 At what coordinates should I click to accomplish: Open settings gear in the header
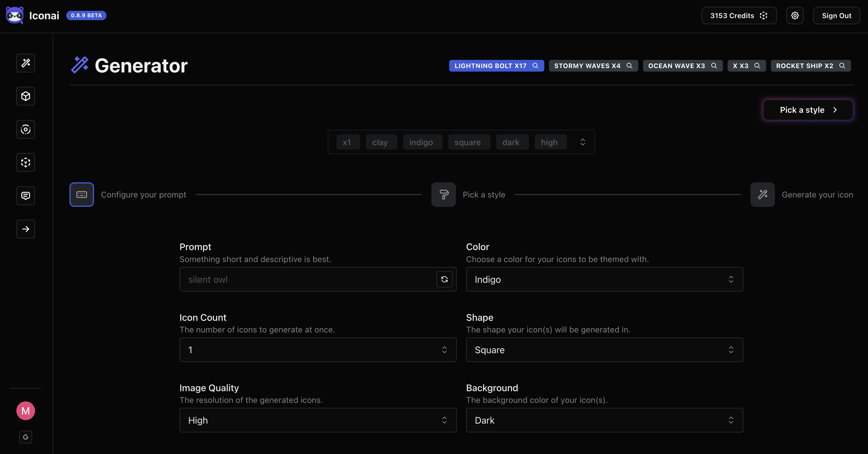(794, 15)
